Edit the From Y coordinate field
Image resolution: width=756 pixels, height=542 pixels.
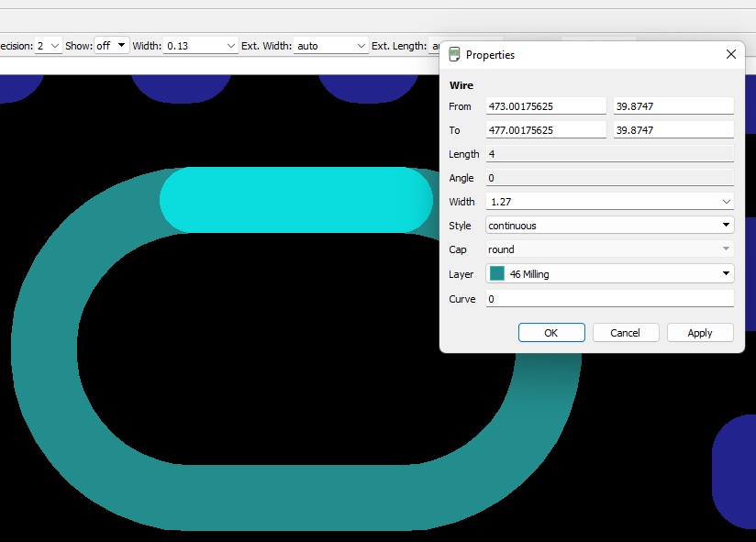[673, 106]
